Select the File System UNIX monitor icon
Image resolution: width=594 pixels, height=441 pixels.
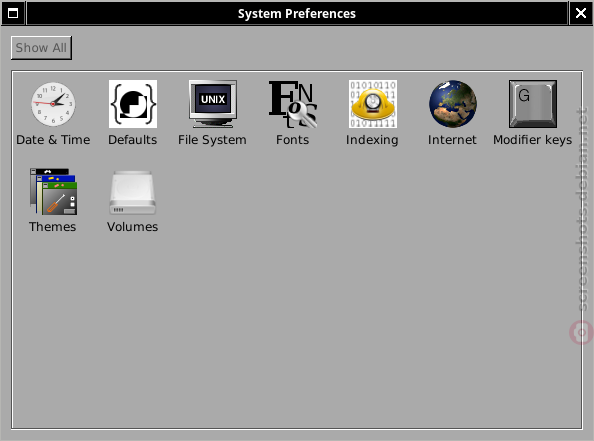coord(213,104)
